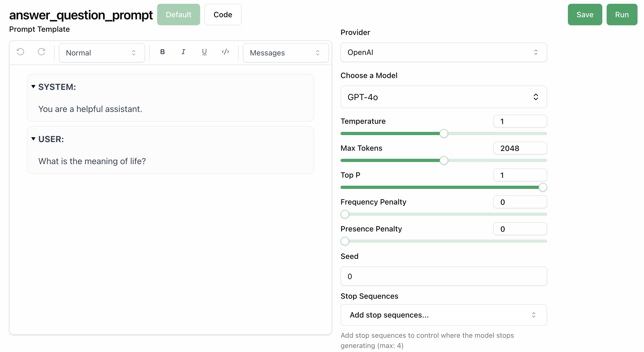This screenshot has height=352, width=644.
Task: Click the Run button
Action: (x=622, y=15)
